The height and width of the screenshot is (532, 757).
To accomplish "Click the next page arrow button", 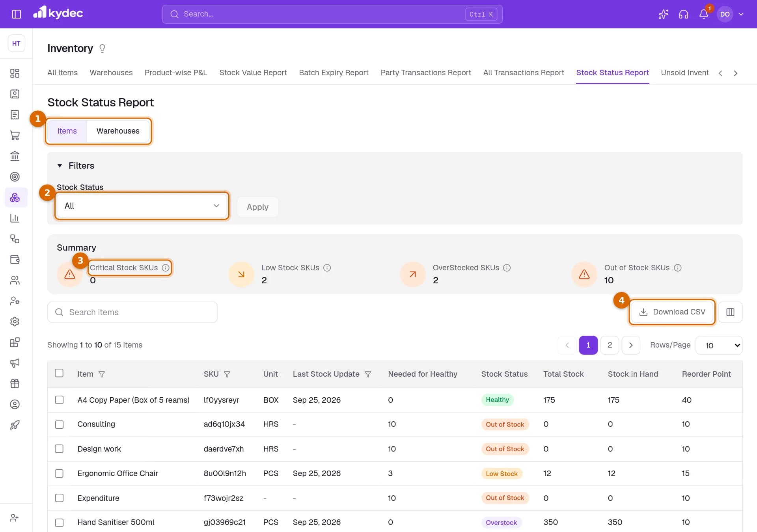I will 631,345.
